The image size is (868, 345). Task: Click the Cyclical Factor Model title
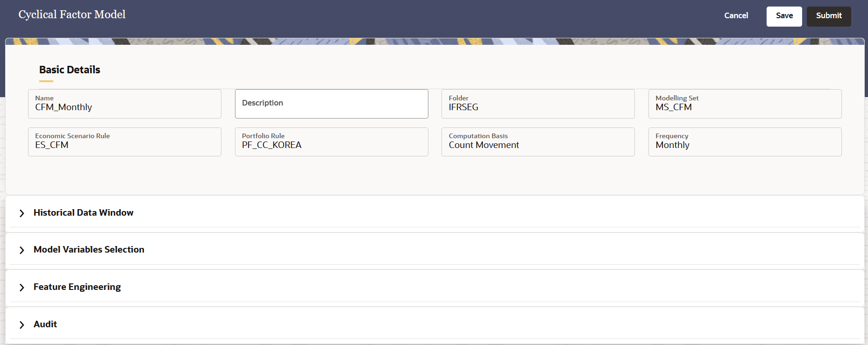point(72,15)
